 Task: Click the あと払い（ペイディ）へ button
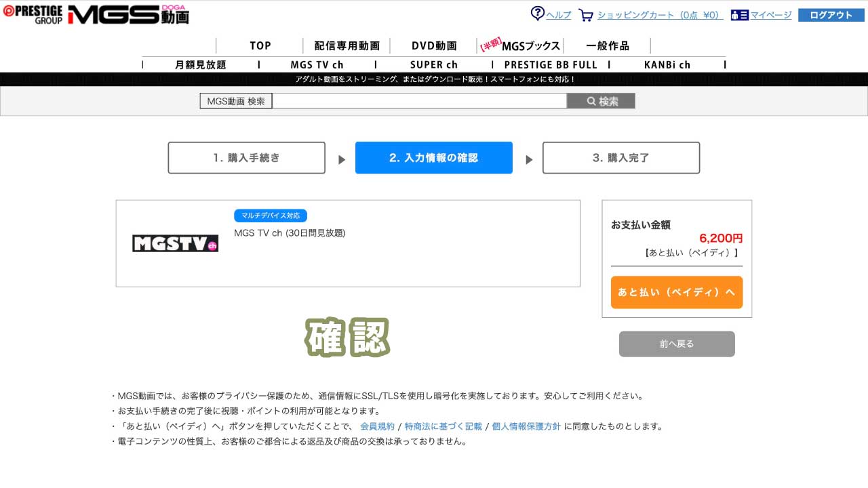(x=676, y=292)
